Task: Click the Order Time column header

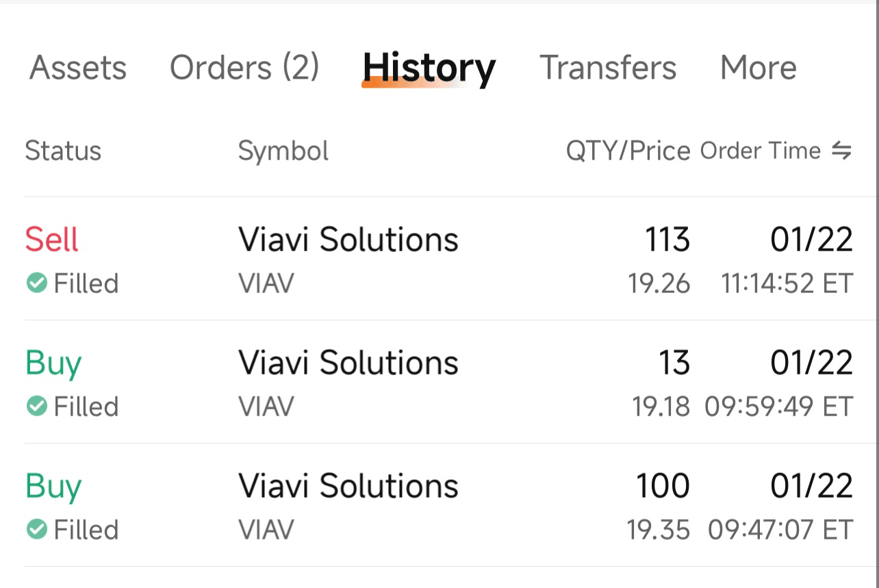Action: click(x=760, y=151)
